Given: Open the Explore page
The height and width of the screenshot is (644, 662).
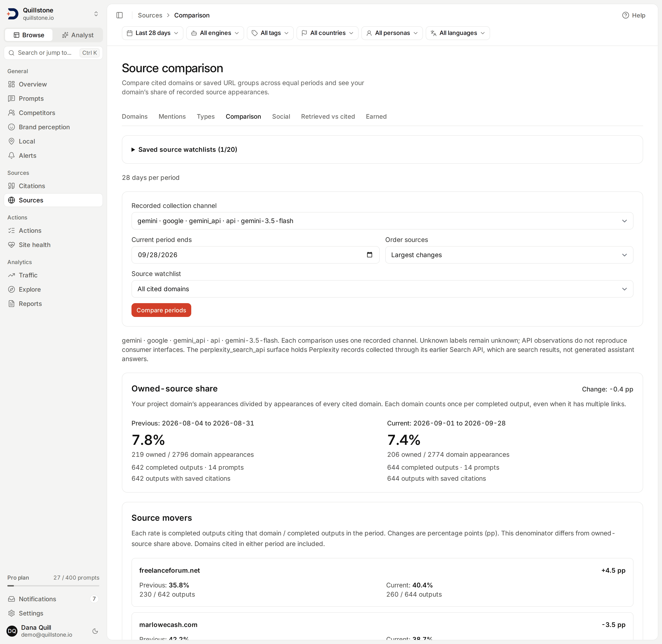Looking at the screenshot, I should coord(53,289).
